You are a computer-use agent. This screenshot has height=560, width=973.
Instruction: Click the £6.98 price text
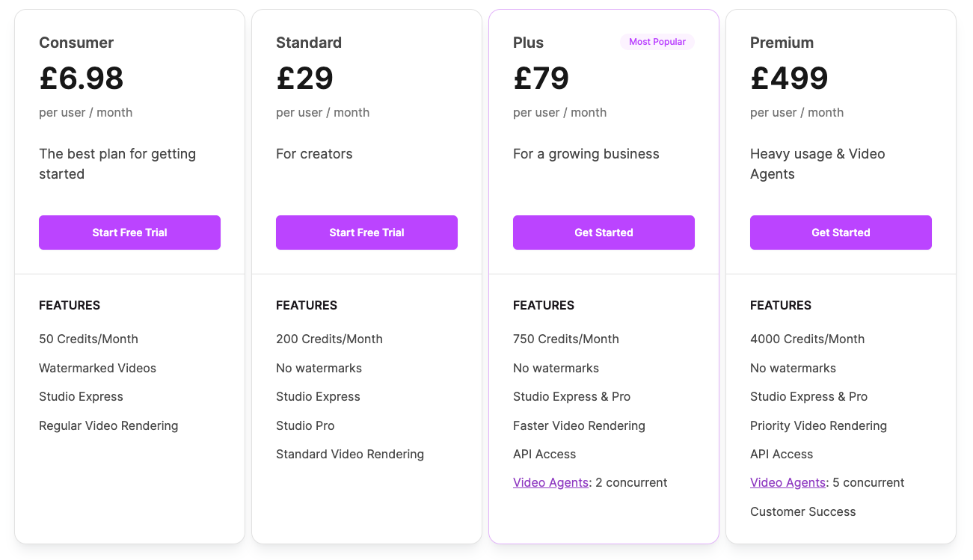[x=81, y=78]
